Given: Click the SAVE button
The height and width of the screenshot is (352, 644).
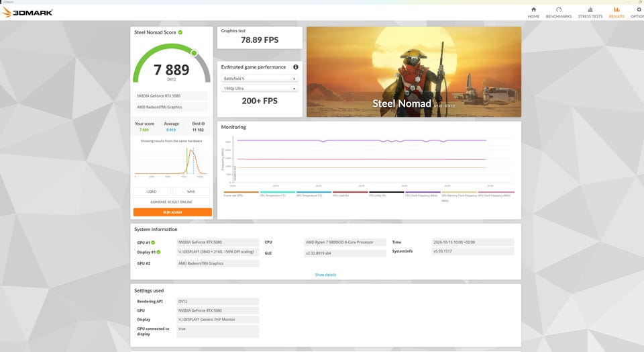Looking at the screenshot, I should click(x=191, y=191).
